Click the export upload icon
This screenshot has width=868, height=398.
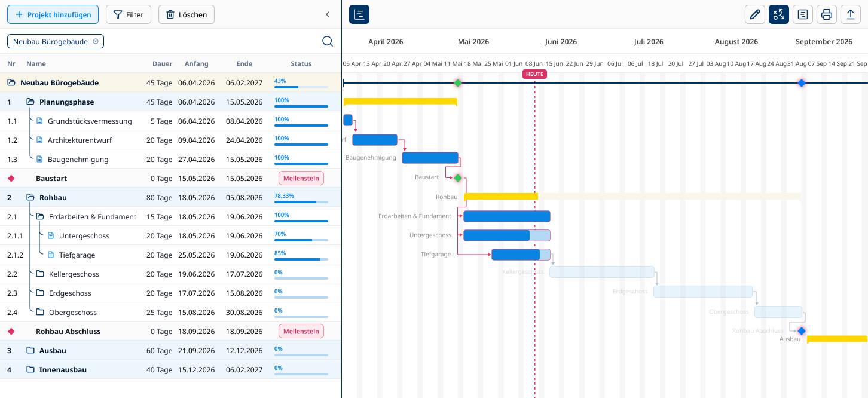coord(851,14)
